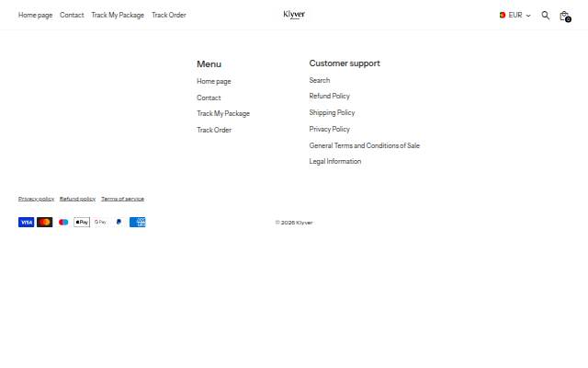Viewport: 588px width, 368px height.
Task: Click the country flag beside EUR
Action: [503, 15]
